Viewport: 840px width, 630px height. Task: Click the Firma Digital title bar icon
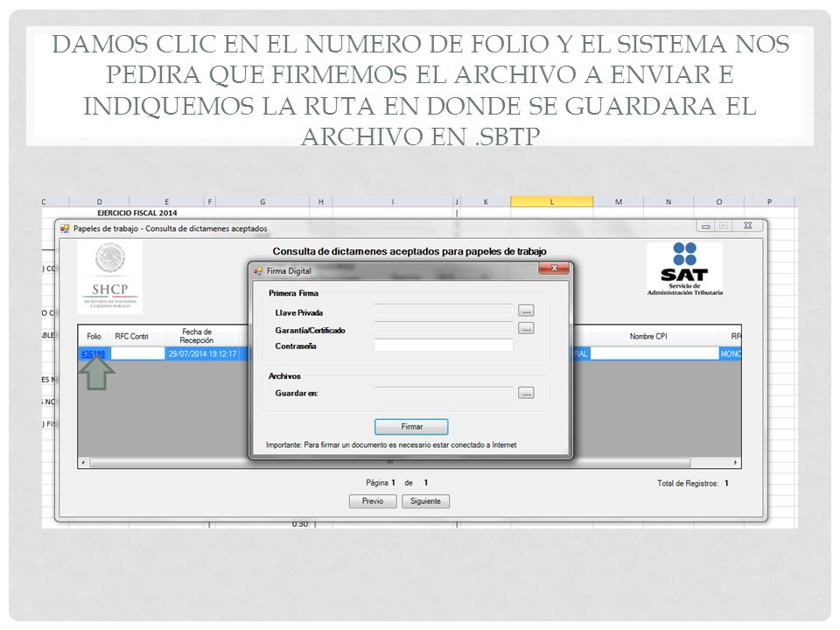(x=258, y=271)
